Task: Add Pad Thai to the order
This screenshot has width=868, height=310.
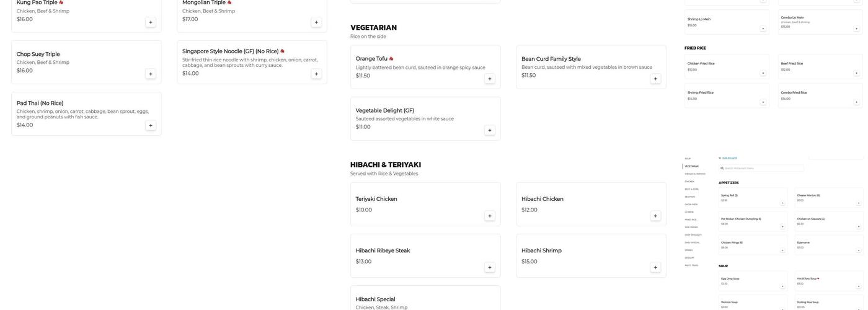Action: coord(151,125)
